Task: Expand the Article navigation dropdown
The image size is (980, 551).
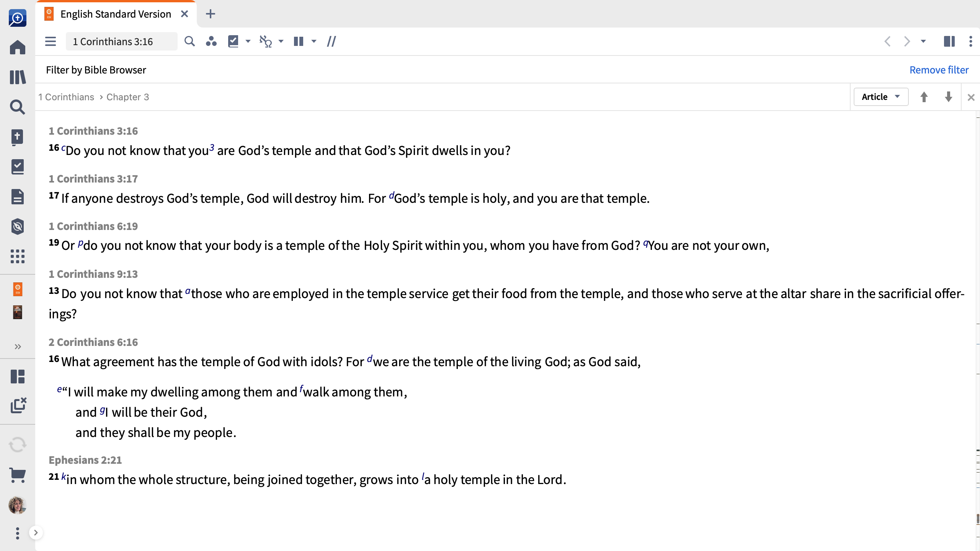Action: [881, 97]
